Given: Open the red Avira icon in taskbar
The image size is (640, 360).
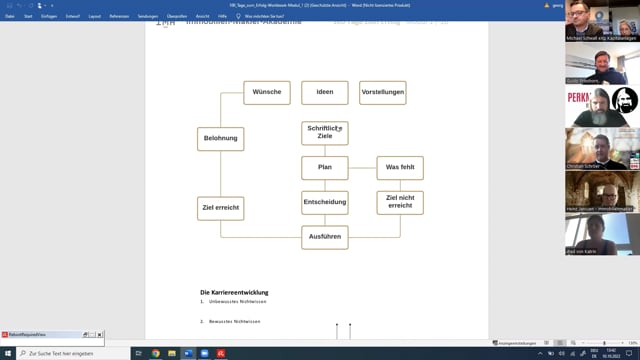Looking at the screenshot, I should [x=221, y=353].
